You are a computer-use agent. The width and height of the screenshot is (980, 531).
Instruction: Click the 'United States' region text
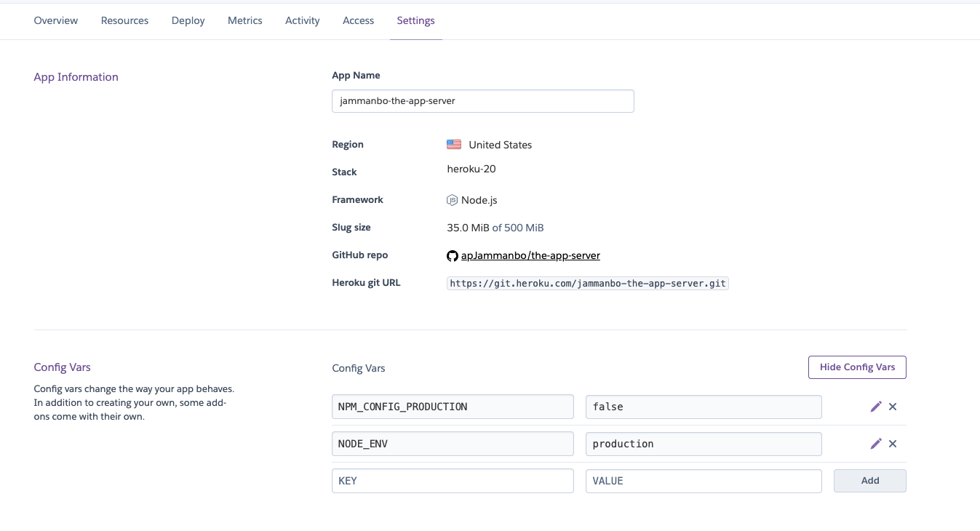pyautogui.click(x=501, y=145)
